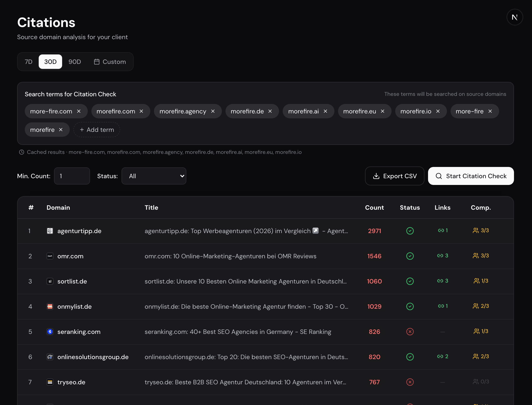Export results with Export CSV

tap(394, 176)
